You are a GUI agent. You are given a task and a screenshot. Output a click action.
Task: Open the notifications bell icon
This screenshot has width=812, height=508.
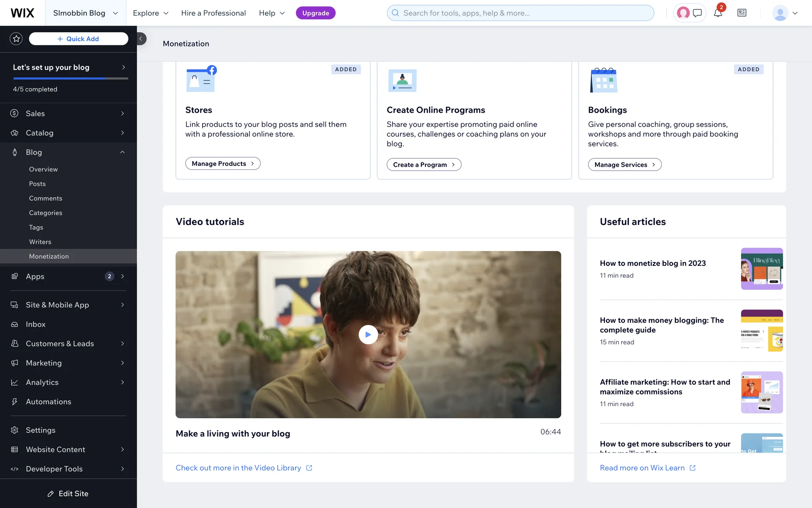coord(718,13)
